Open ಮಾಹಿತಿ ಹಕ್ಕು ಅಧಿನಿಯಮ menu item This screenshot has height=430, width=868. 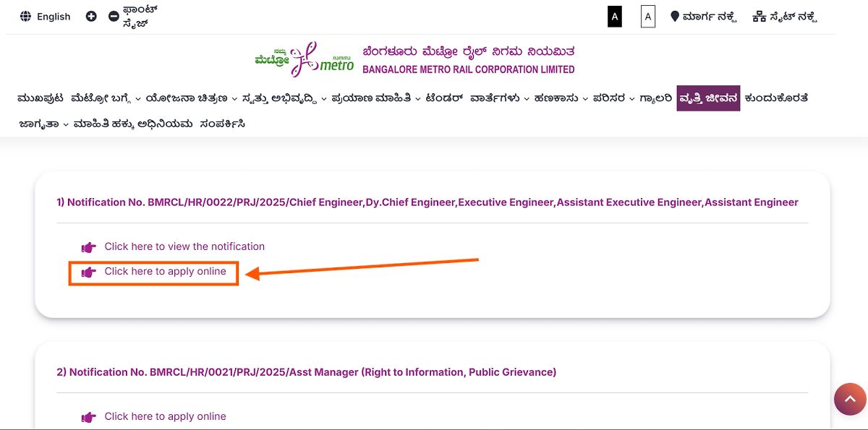pyautogui.click(x=133, y=124)
